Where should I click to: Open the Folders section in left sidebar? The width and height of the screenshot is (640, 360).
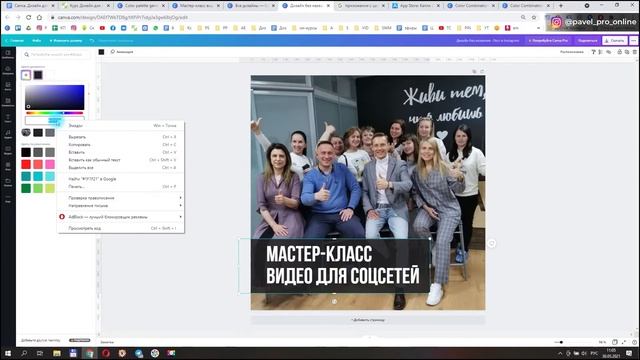coord(8,182)
